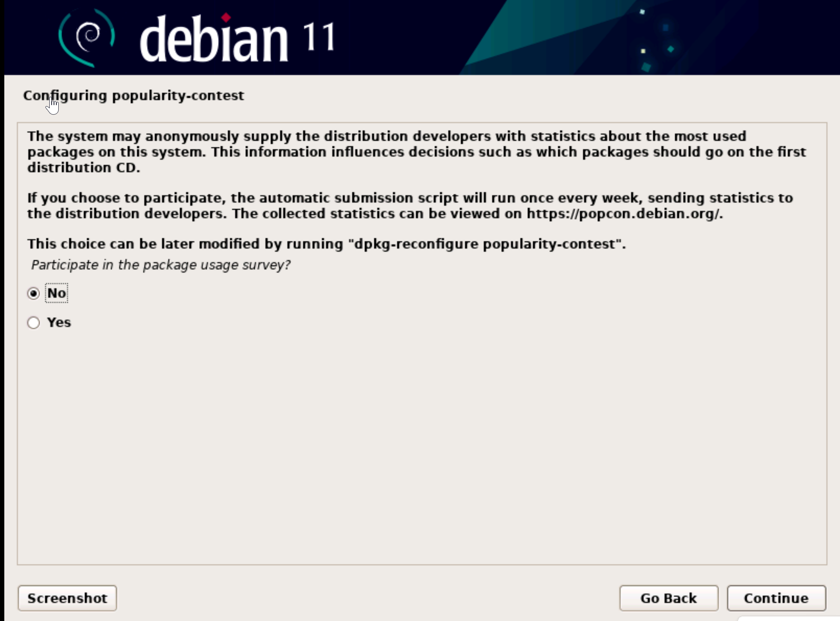Take an installer screenshot with Screenshot button
This screenshot has height=621, width=840.
[x=67, y=598]
